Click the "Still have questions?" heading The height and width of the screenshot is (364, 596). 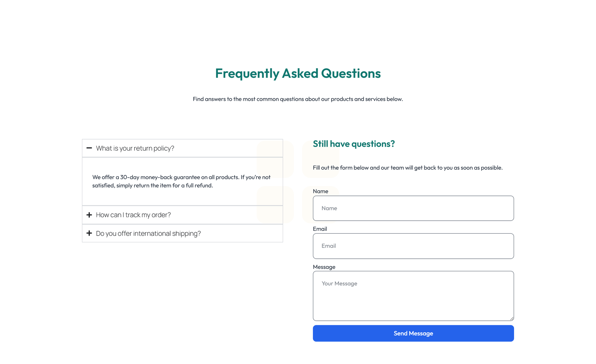[x=354, y=144]
